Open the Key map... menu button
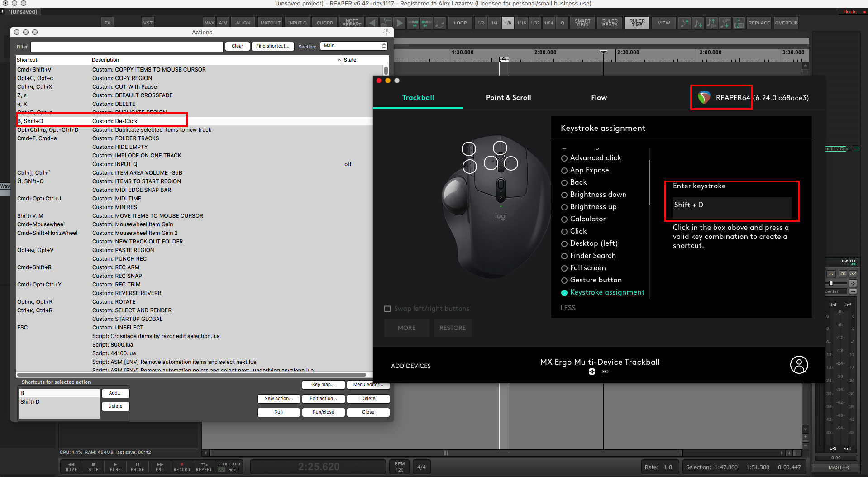This screenshot has height=477, width=868. tap(323, 385)
